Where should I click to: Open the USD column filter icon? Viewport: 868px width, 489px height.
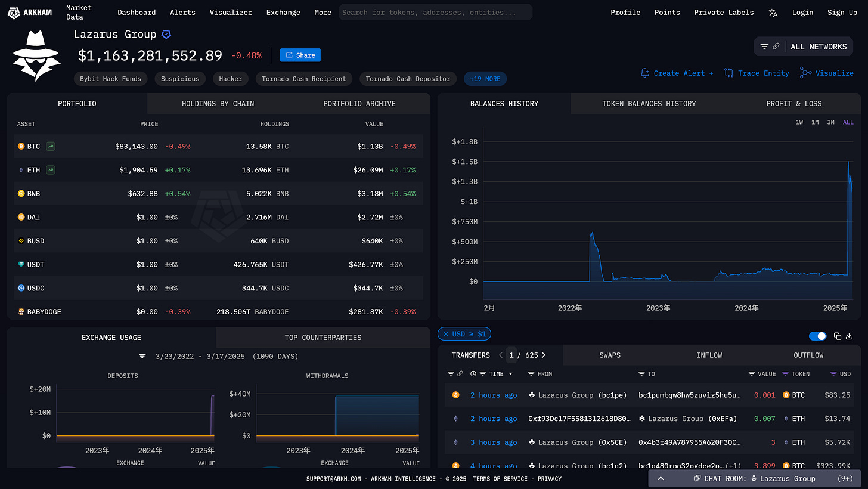[x=833, y=374]
